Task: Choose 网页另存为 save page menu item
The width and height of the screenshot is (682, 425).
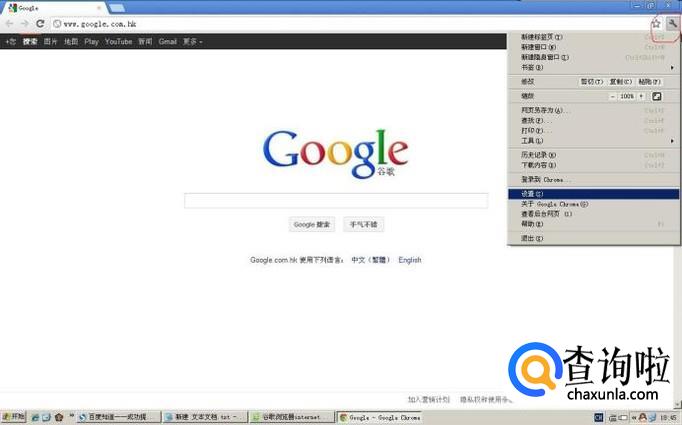Action: pyautogui.click(x=592, y=110)
